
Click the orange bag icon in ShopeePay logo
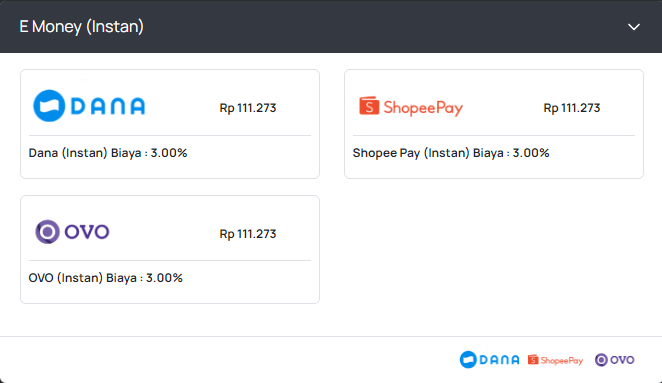[x=369, y=106]
